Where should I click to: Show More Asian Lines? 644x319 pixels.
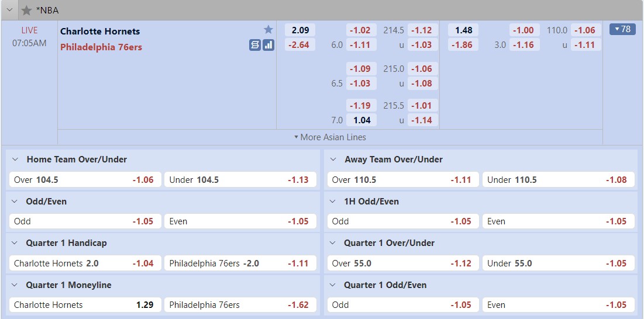click(330, 137)
